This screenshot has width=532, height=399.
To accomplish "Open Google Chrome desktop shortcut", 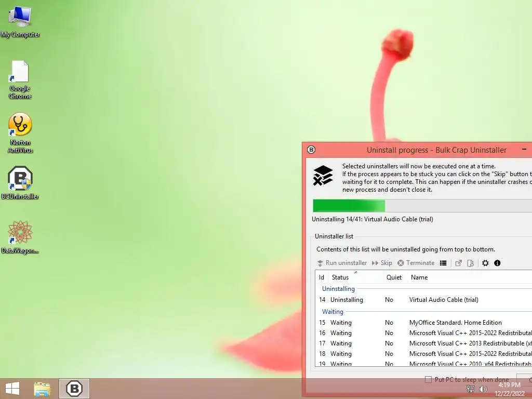I will point(20,79).
